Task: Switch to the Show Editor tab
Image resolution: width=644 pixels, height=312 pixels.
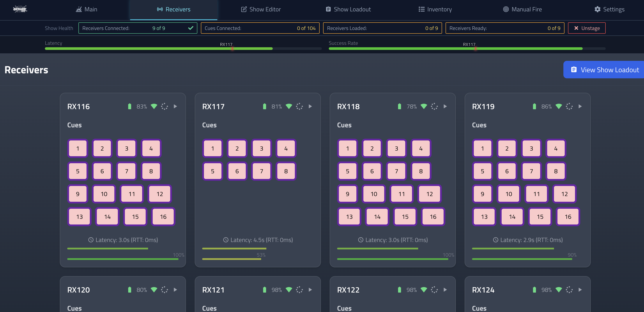Action: click(261, 9)
